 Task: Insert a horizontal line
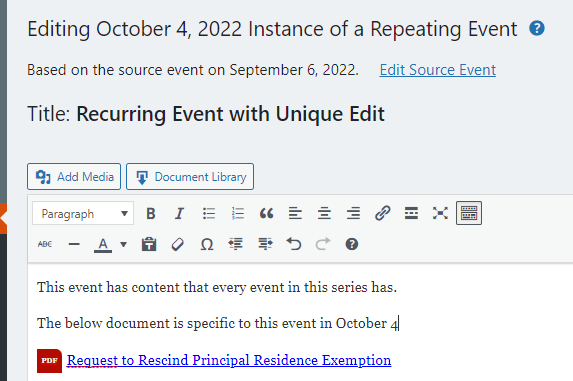(x=74, y=244)
